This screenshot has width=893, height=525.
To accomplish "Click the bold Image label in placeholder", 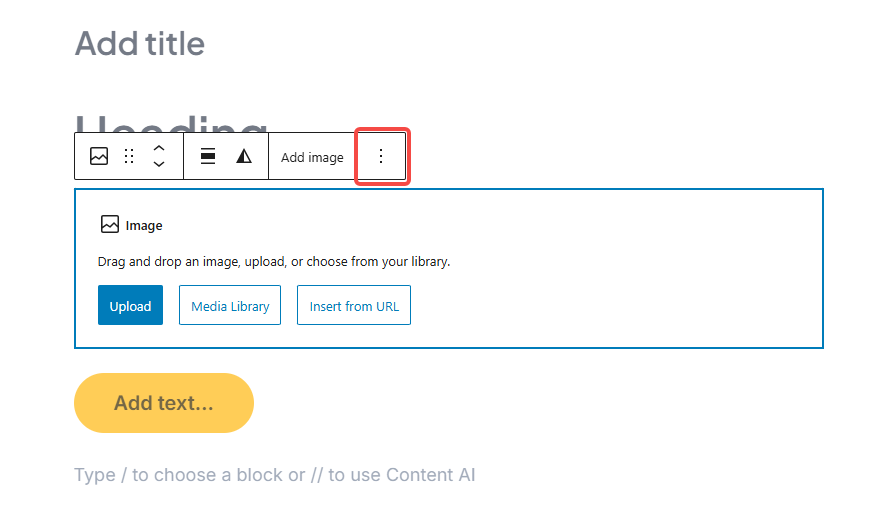I will coord(144,226).
